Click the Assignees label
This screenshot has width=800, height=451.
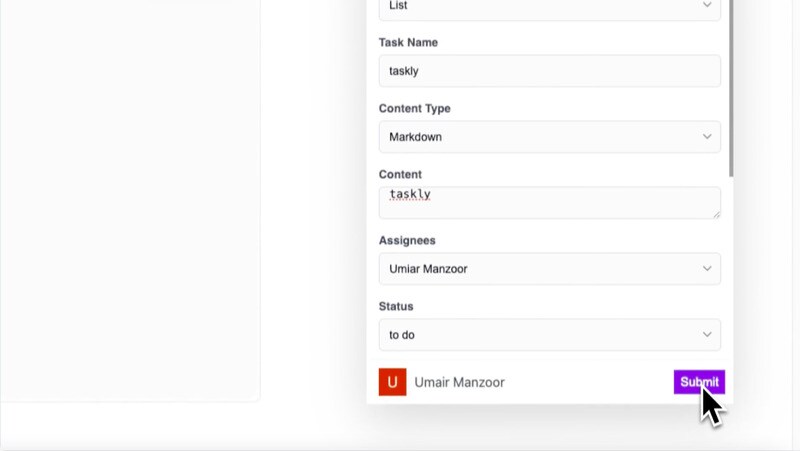click(x=407, y=240)
